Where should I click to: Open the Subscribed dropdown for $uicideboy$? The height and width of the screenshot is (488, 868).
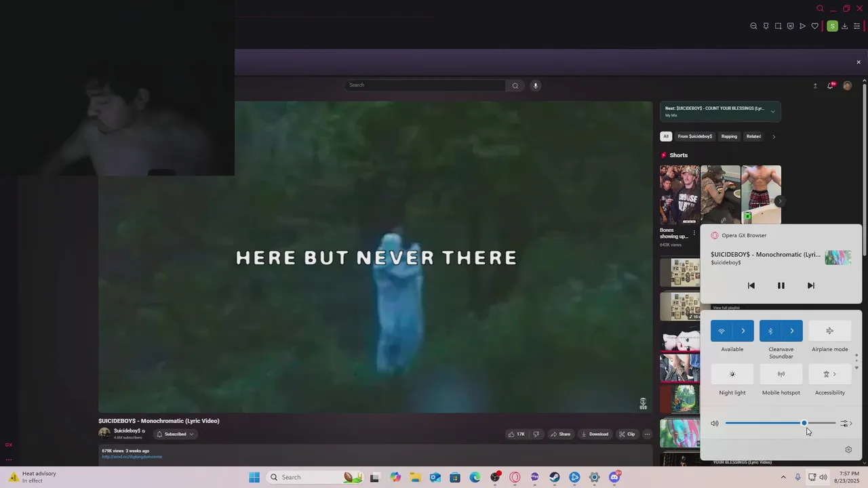[175, 434]
